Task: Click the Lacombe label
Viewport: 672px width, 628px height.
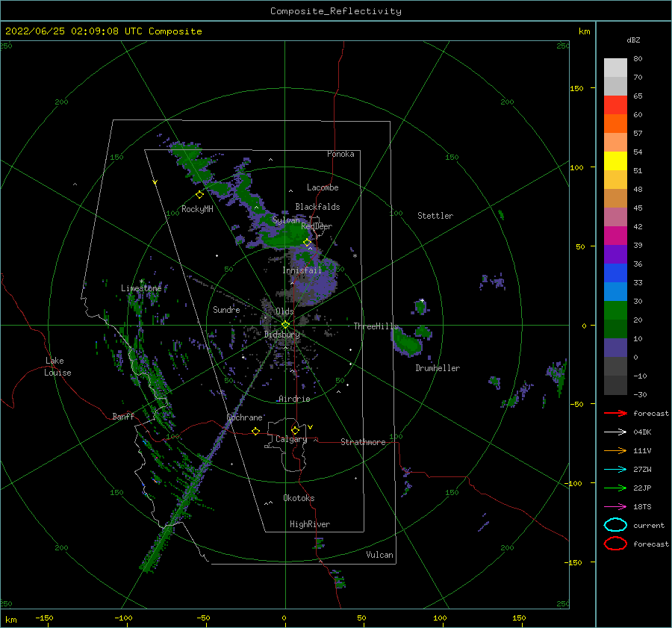Action: pyautogui.click(x=323, y=187)
